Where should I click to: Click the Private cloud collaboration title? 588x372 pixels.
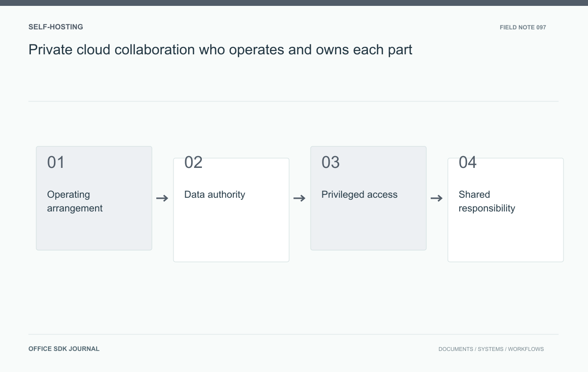click(220, 49)
